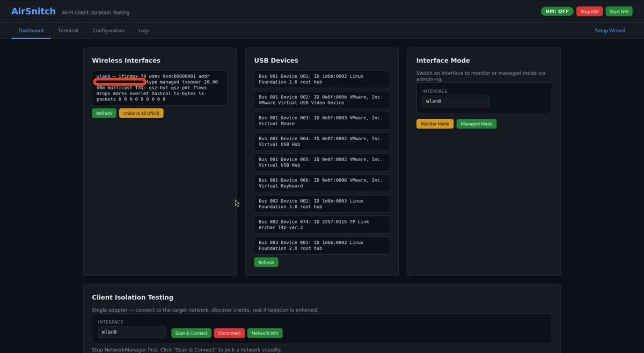Click the red Disconnect button
Viewport: 644px width, 353px height.
[x=229, y=333]
